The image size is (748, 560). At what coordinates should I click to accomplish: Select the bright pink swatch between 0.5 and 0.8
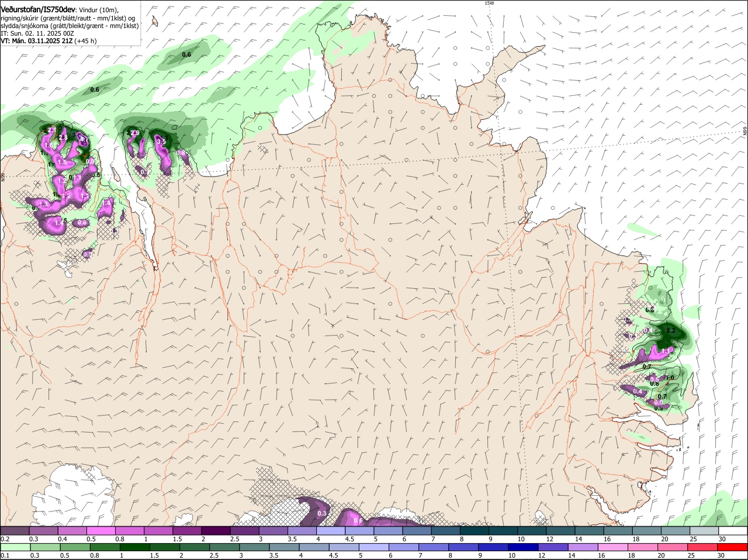pyautogui.click(x=101, y=530)
